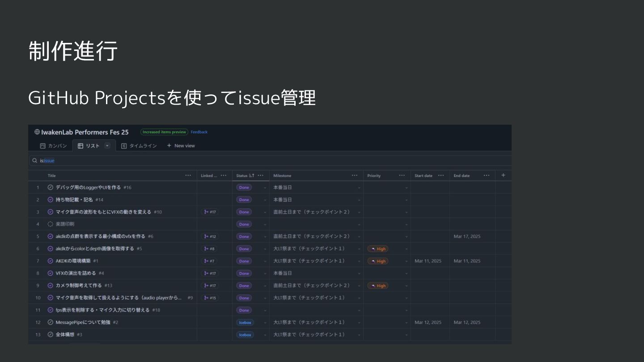This screenshot has width=644, height=362.
Task: Click the Icebox status label on 全体構想 row
Action: point(245,335)
